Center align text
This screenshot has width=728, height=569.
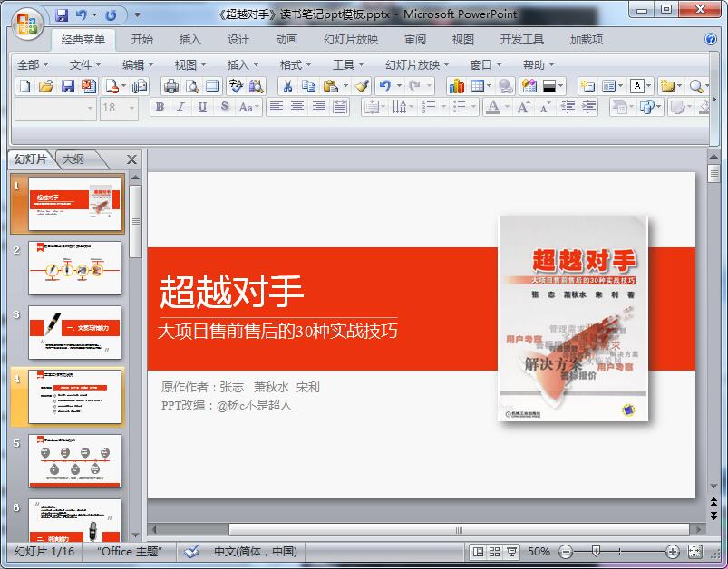coord(297,107)
